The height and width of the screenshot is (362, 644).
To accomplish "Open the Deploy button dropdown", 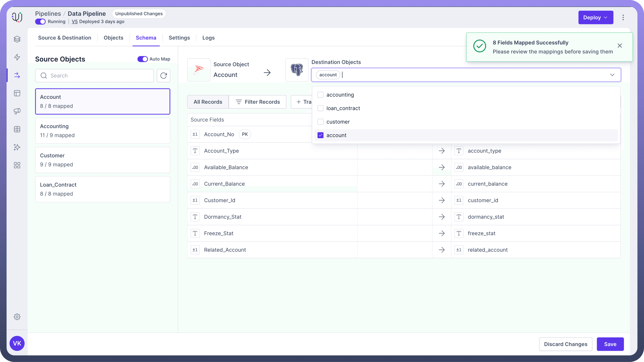I will [596, 17].
